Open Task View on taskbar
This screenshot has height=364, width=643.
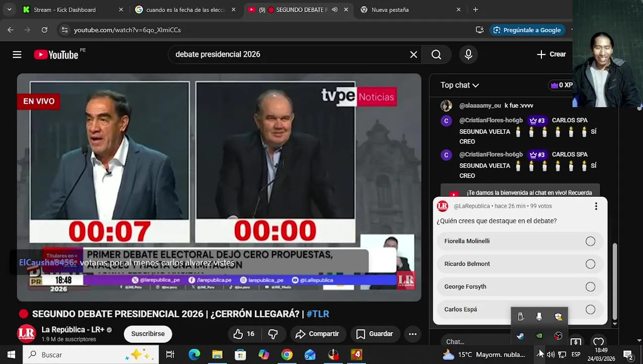tap(170, 354)
